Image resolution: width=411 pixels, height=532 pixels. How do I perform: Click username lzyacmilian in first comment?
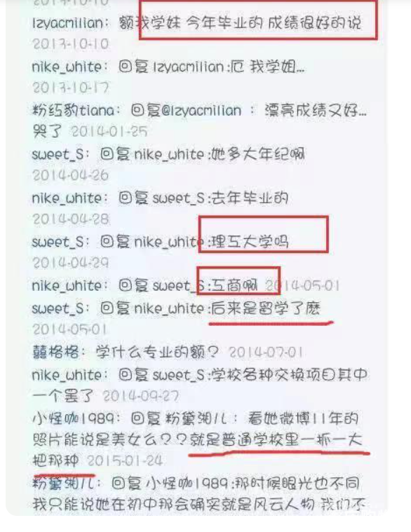(67, 22)
